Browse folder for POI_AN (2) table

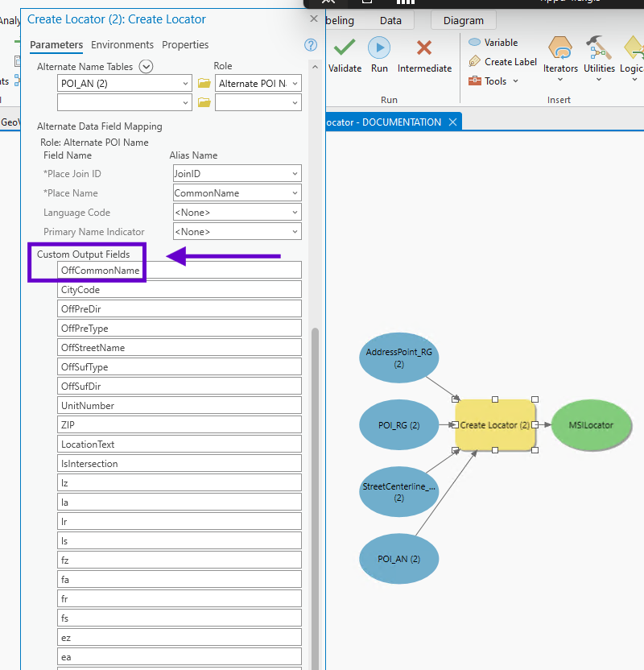point(204,83)
